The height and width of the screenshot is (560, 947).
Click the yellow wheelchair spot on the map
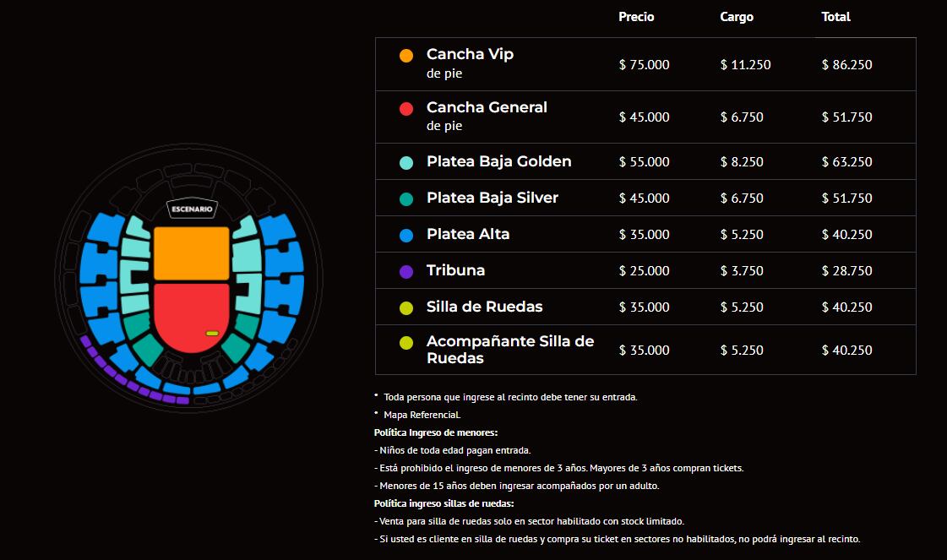click(x=212, y=334)
